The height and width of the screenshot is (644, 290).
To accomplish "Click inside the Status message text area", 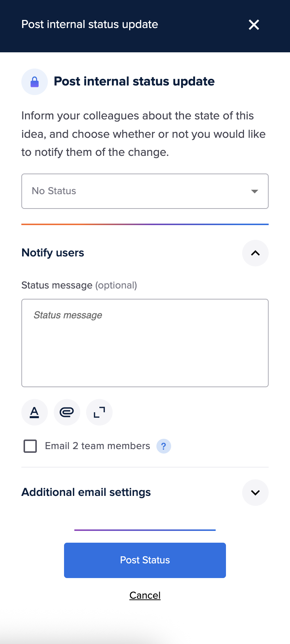I will [145, 343].
